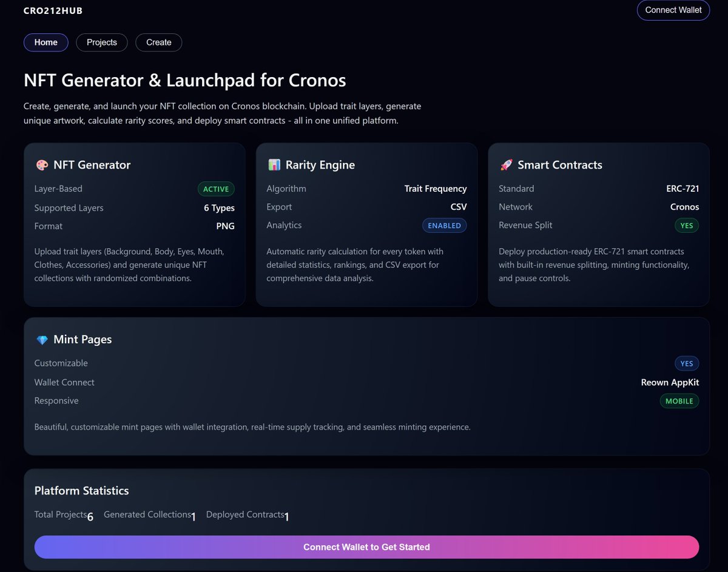
Task: Click the Platform Statistics heading
Action: [82, 491]
